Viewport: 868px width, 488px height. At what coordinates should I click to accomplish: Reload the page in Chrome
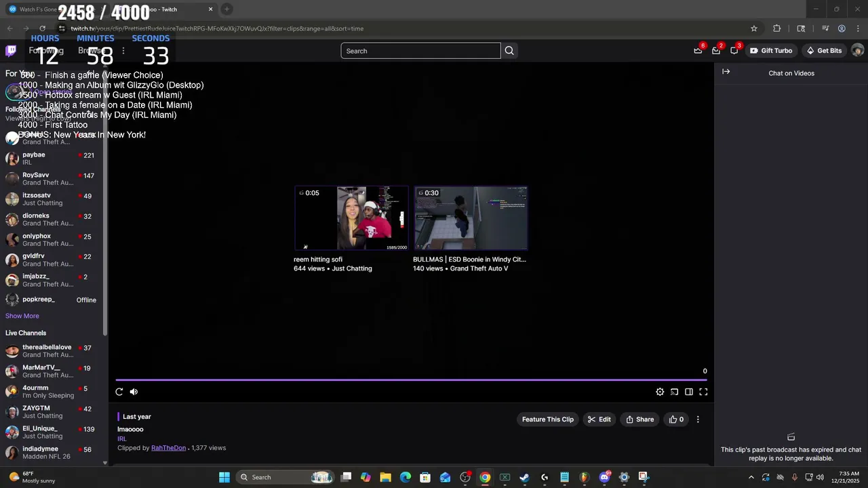point(42,28)
